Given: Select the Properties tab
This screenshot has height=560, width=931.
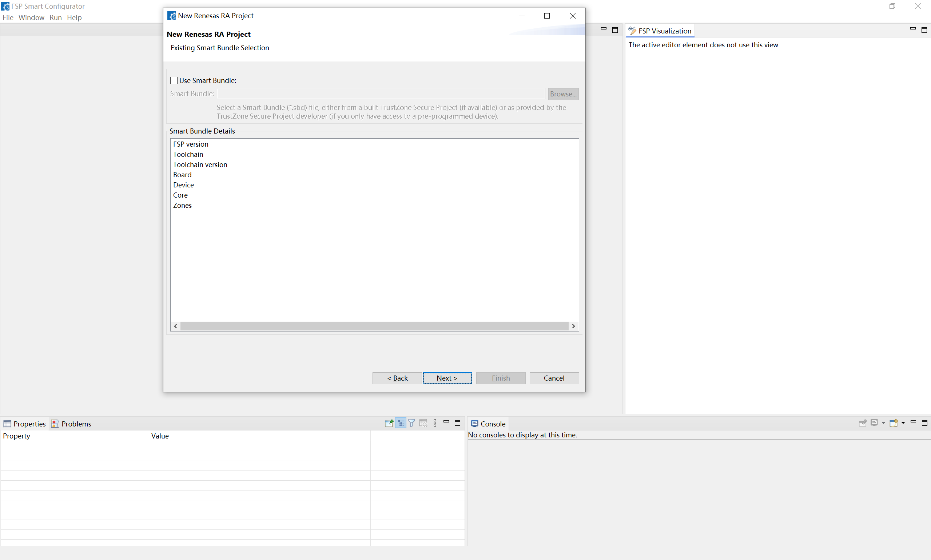Looking at the screenshot, I should [24, 424].
